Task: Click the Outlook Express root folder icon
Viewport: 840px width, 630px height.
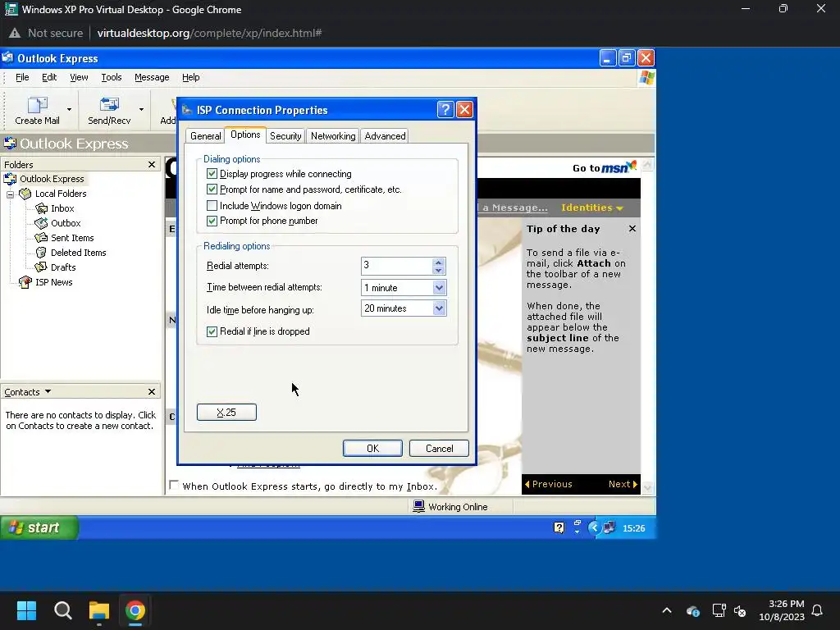Action: click(10, 178)
